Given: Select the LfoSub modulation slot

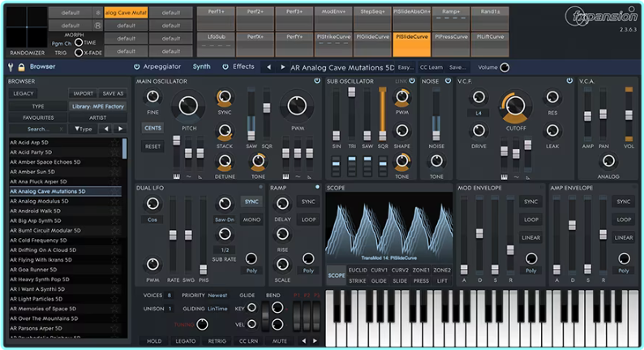Looking at the screenshot, I should (216, 45).
